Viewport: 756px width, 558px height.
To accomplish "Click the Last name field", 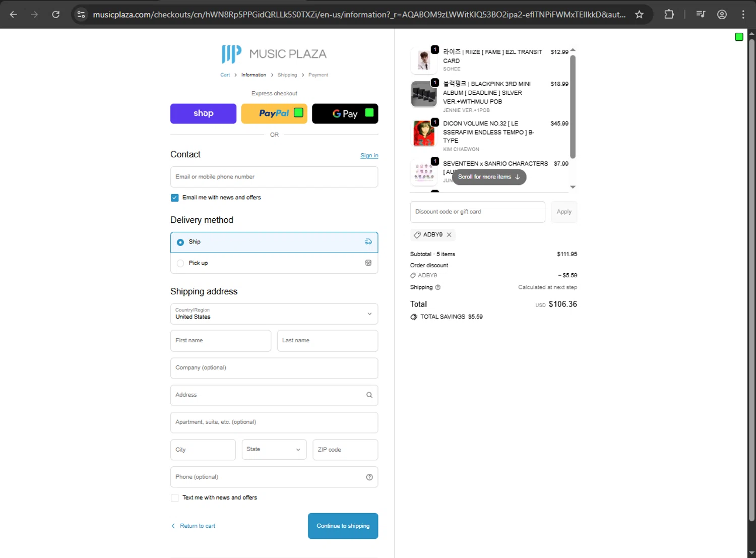I will (x=328, y=341).
